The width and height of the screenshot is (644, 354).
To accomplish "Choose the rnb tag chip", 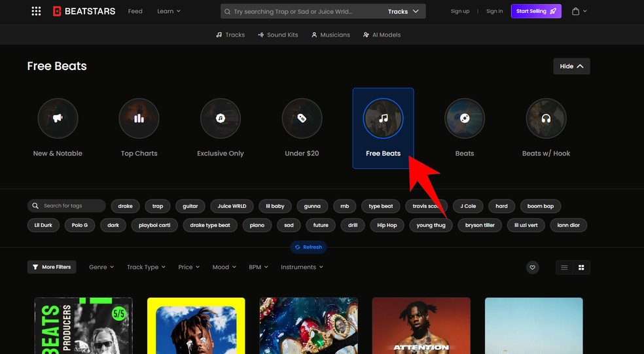I will click(345, 206).
